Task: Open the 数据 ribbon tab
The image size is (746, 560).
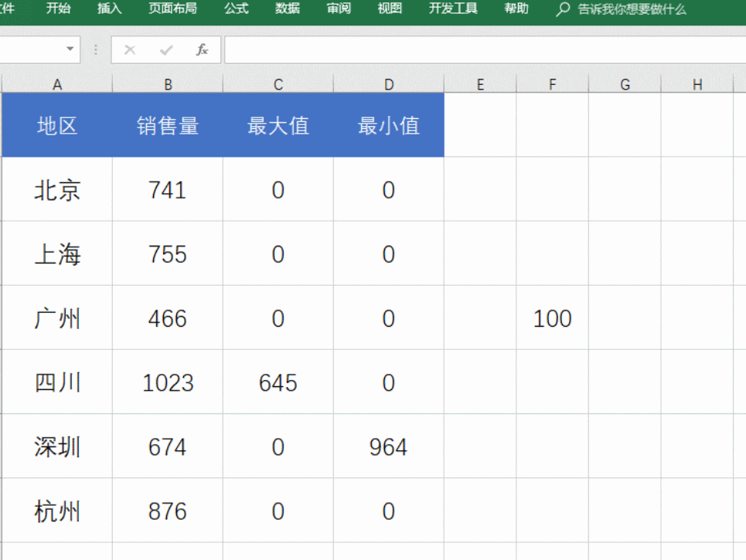Action: (288, 8)
